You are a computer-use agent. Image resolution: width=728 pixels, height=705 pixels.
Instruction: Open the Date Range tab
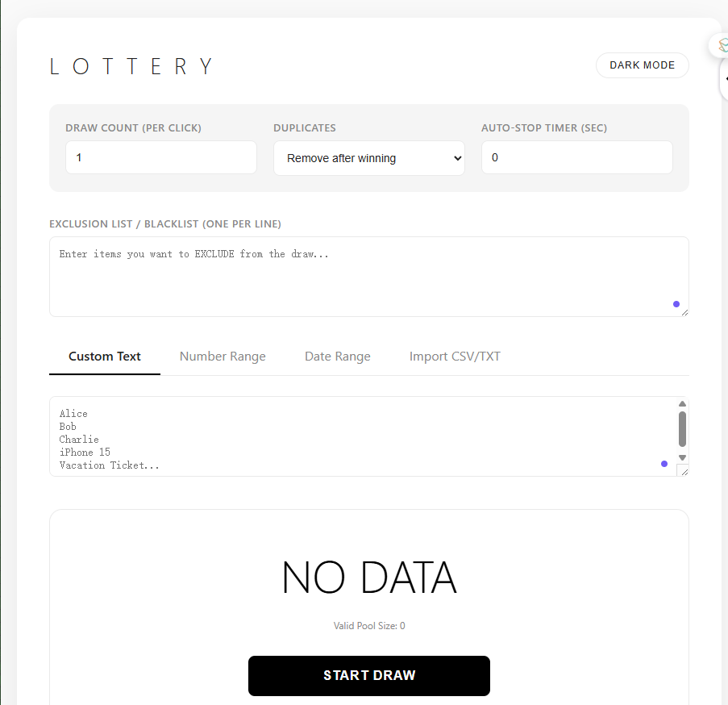[337, 356]
